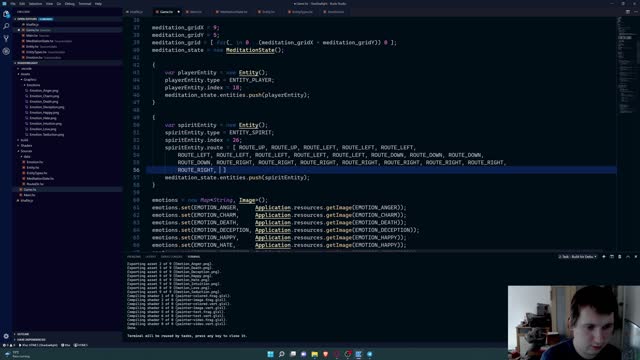
Task: Collapse the Open Editors section header
Action: coord(67,19)
